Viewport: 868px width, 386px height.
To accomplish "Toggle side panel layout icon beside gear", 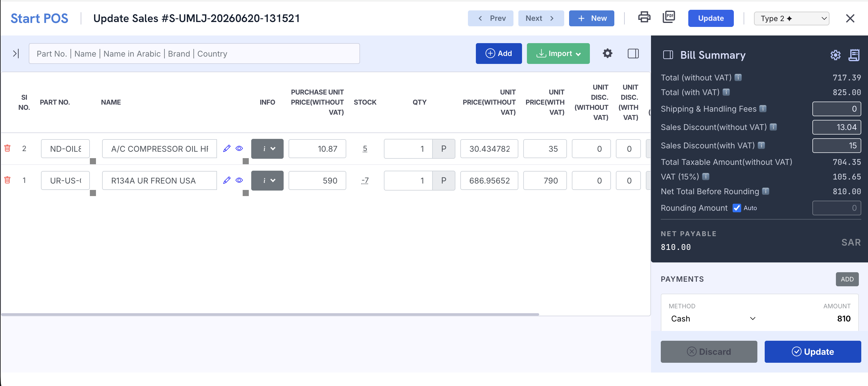I will [x=633, y=53].
